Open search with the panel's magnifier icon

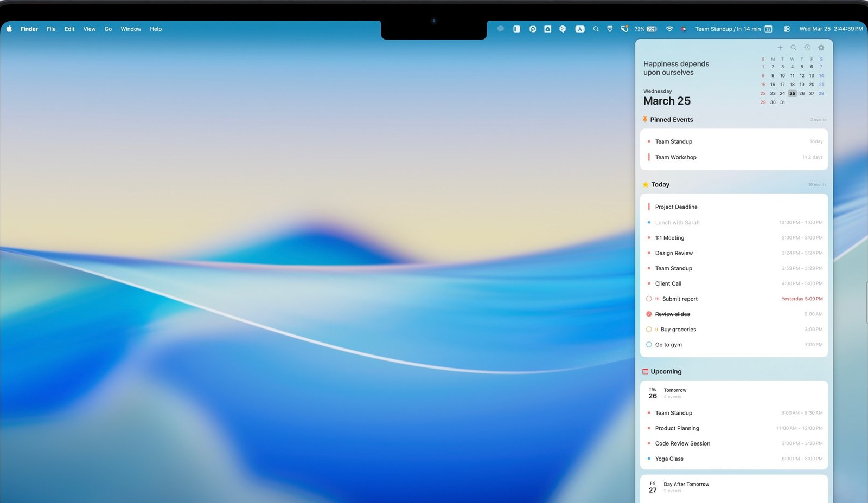click(x=794, y=48)
